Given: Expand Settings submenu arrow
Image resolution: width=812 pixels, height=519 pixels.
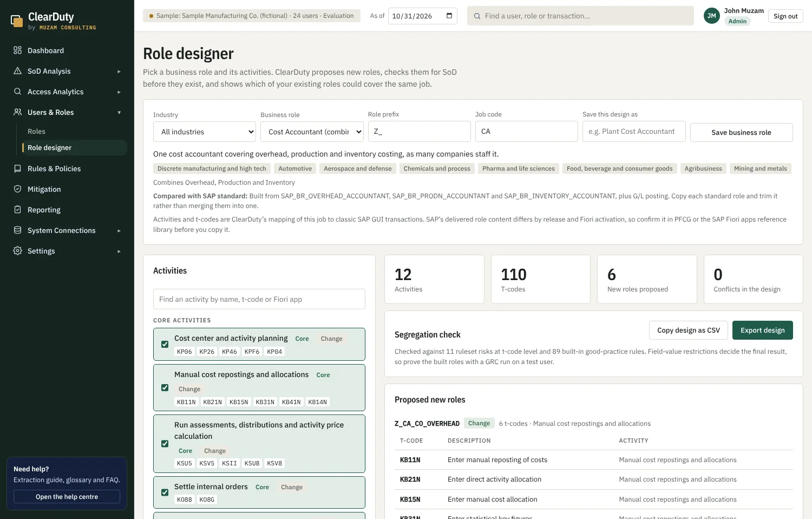Looking at the screenshot, I should coord(119,251).
